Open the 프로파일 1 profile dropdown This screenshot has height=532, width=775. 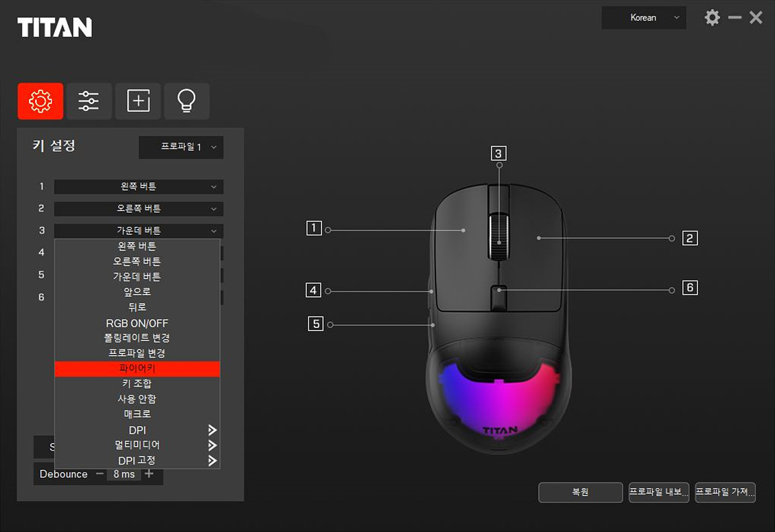click(181, 147)
